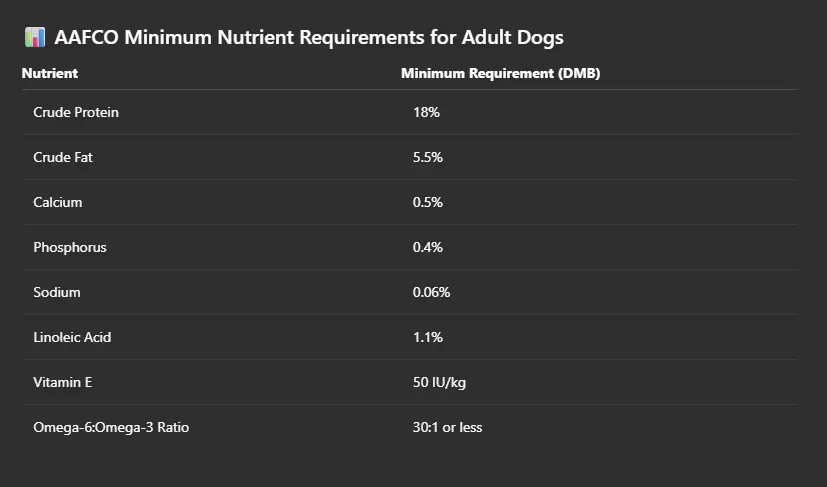The image size is (827, 487).
Task: Click the 18% protein value
Action: 426,112
